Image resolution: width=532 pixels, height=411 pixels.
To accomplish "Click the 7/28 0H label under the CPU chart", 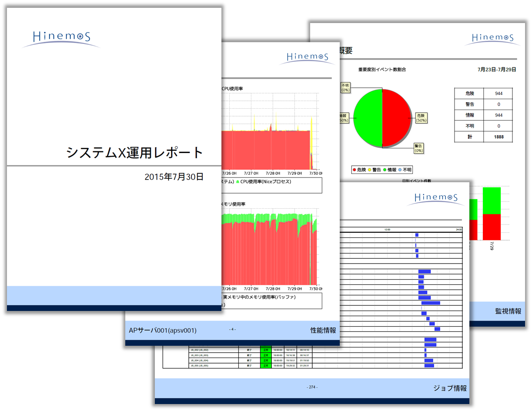I will click(272, 173).
